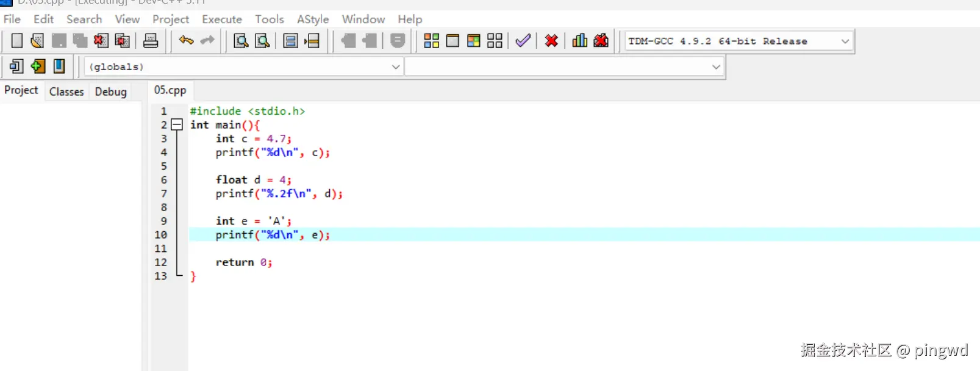Open the Help menu

tap(410, 19)
